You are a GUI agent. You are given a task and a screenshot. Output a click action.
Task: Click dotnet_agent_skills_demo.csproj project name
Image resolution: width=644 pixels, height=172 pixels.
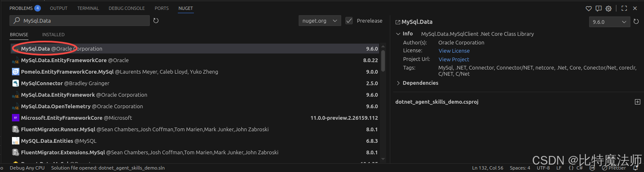pos(437,102)
